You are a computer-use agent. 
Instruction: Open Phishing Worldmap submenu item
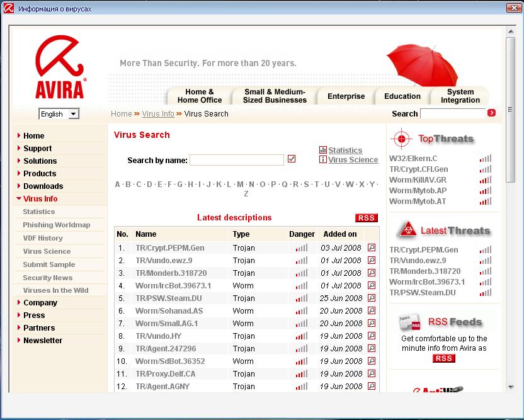[x=57, y=225]
